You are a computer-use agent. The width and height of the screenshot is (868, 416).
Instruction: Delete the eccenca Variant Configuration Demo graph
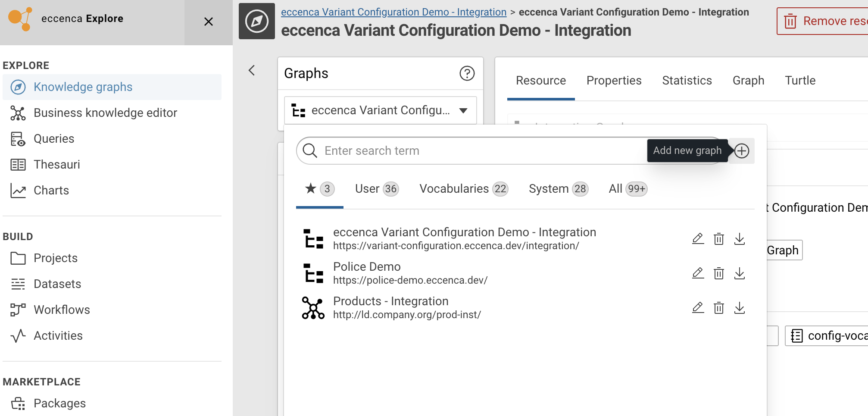[719, 239]
